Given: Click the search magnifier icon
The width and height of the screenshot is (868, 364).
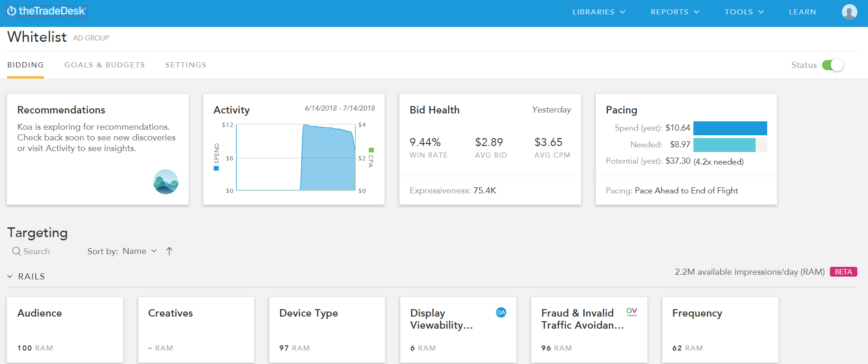Looking at the screenshot, I should (x=16, y=251).
